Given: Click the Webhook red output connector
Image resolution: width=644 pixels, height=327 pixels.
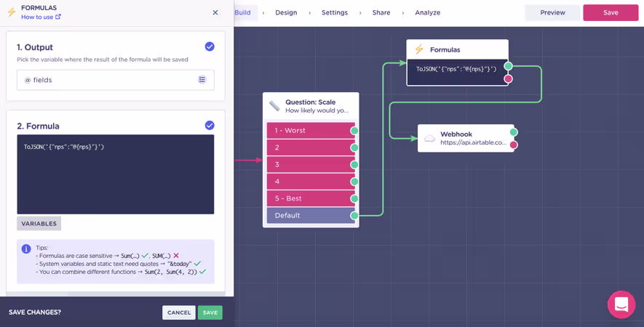Looking at the screenshot, I should (514, 145).
